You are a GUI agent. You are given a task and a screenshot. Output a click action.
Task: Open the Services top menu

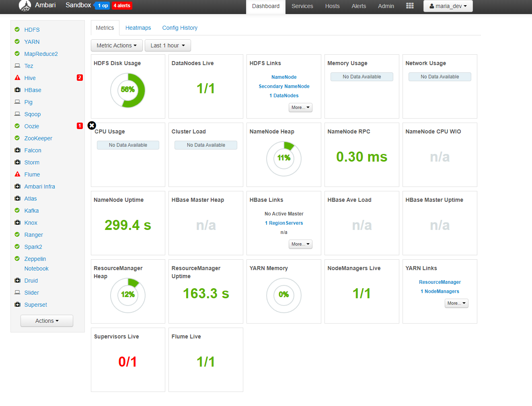[302, 6]
